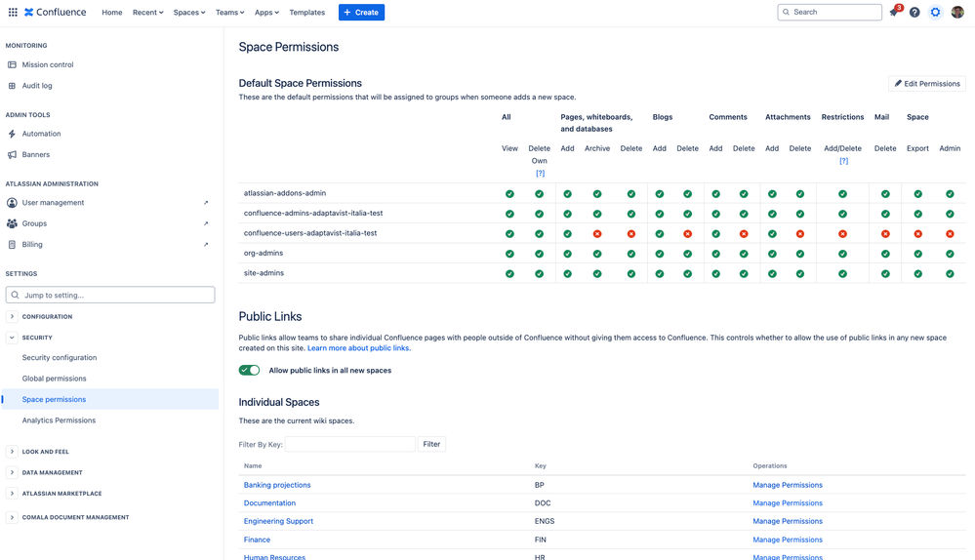Click the Edit Permissions button
975x560 pixels.
[x=927, y=84]
